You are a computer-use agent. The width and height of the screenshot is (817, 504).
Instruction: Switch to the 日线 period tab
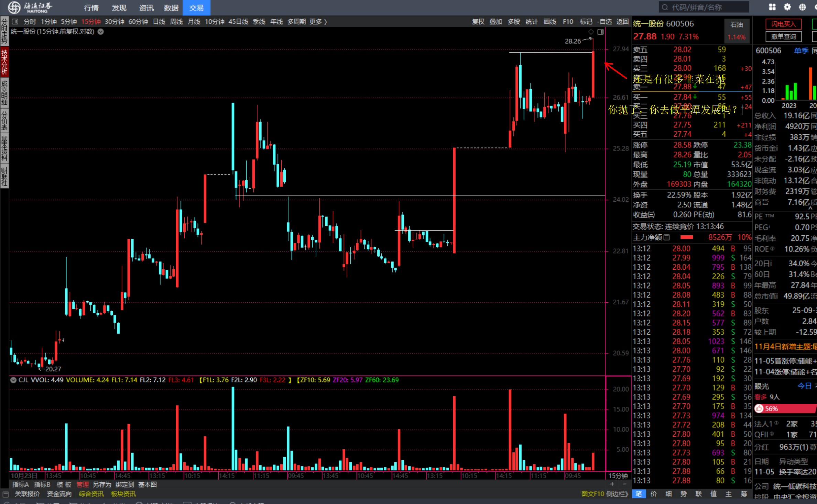159,22
